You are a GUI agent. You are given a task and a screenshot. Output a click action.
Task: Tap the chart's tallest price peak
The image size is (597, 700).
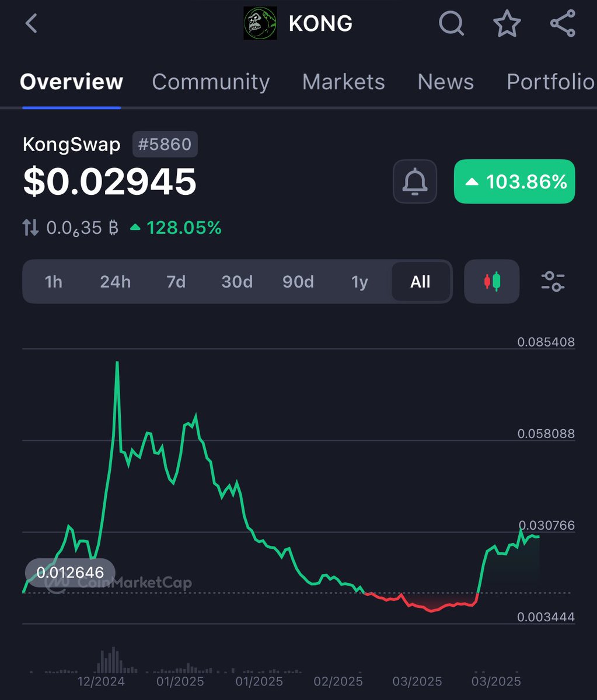(117, 363)
